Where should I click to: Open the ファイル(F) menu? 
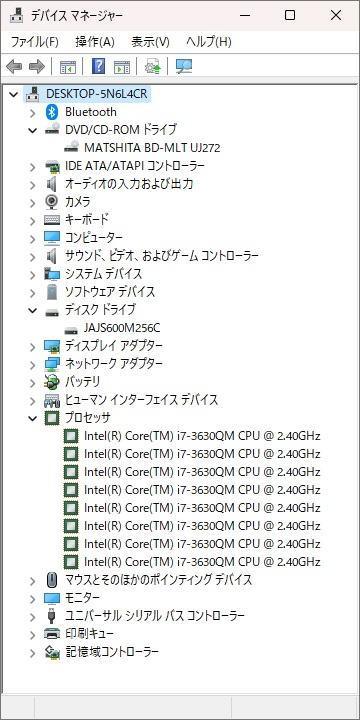click(x=34, y=42)
